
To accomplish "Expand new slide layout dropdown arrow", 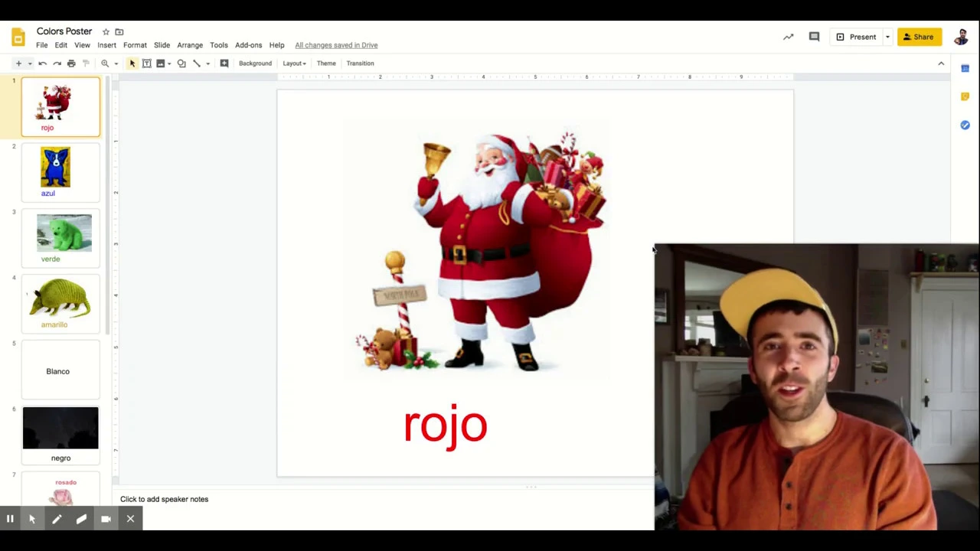I will [x=30, y=64].
